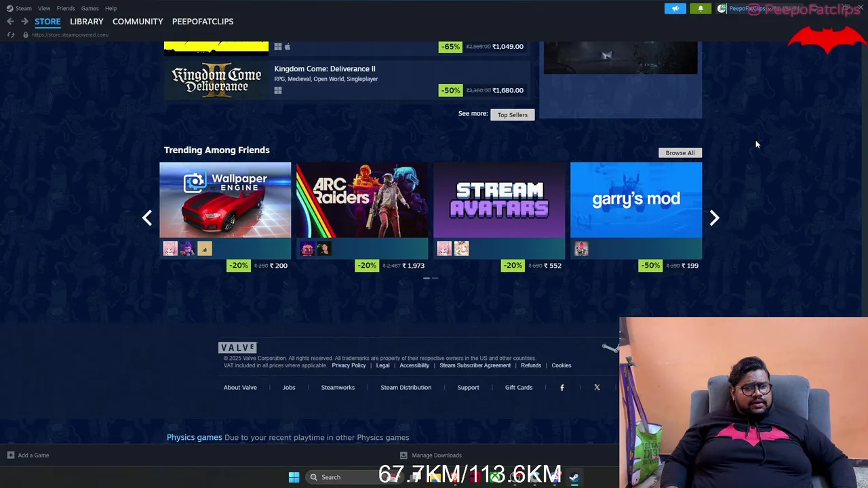The height and width of the screenshot is (488, 868).
Task: Click Browse All for Trending Among Friends
Action: point(680,152)
